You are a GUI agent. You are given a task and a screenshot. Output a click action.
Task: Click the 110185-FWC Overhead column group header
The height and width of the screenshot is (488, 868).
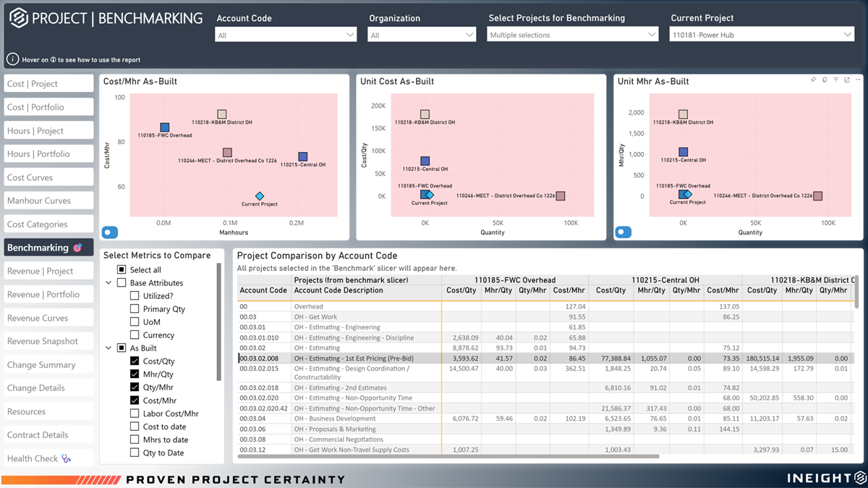[x=515, y=280]
